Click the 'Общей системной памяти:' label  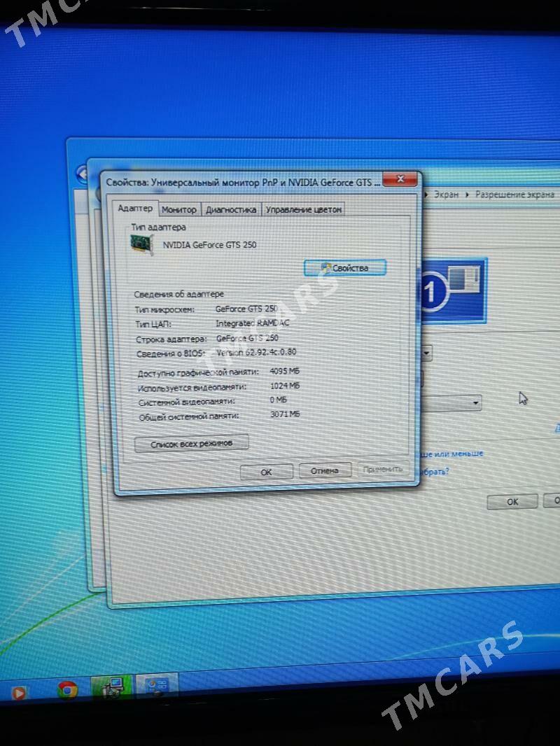[189, 417]
